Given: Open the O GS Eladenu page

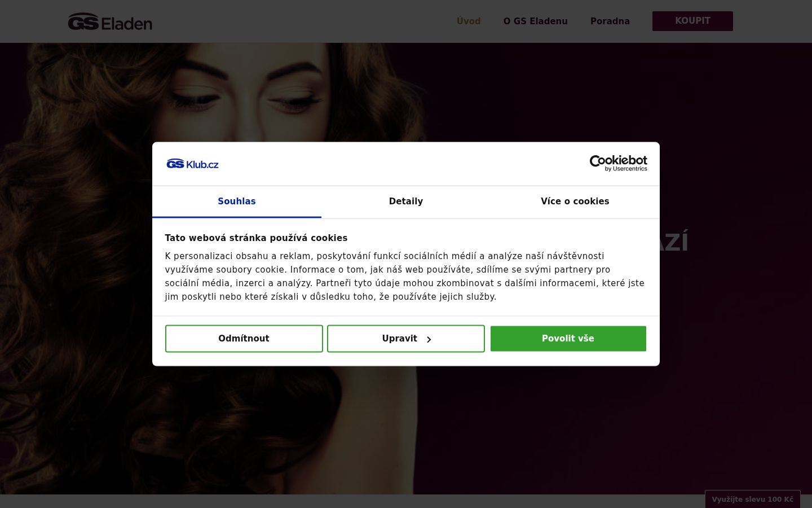Looking at the screenshot, I should (535, 21).
